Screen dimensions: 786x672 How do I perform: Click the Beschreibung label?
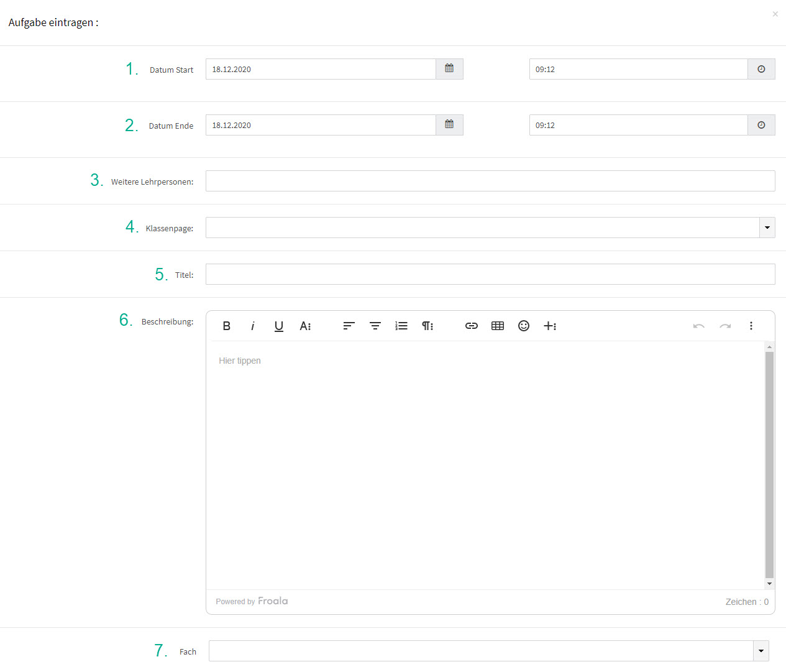(167, 321)
